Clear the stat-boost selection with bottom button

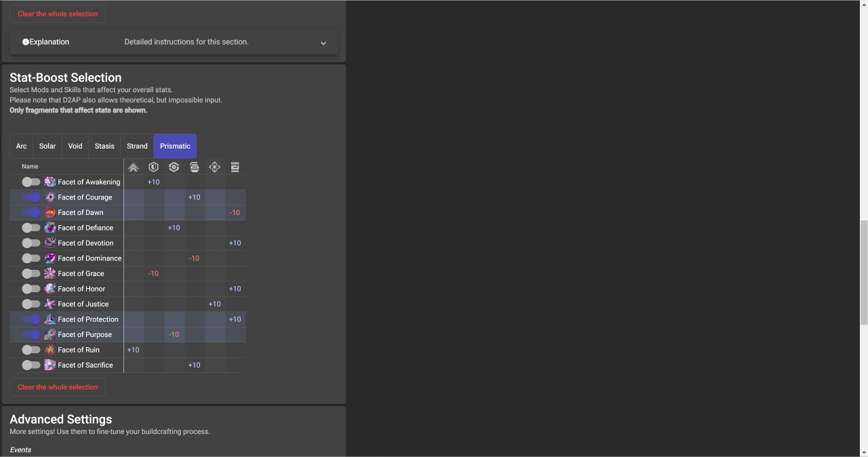point(58,387)
